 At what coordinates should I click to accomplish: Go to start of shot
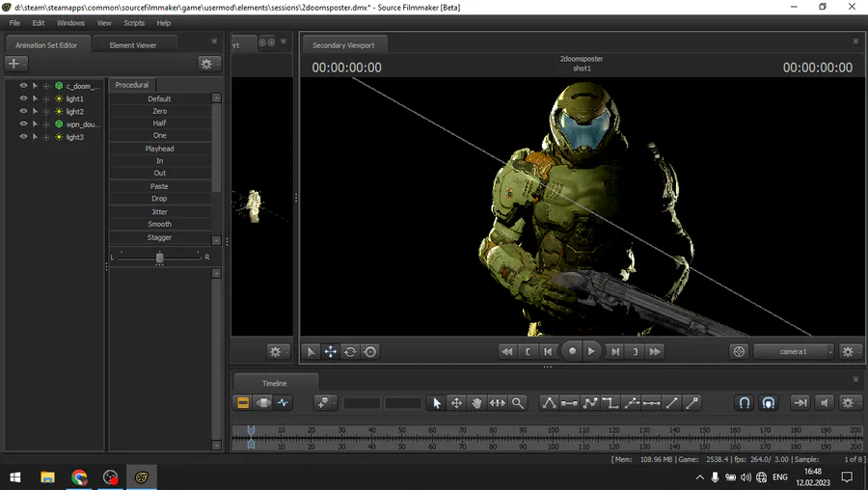[x=528, y=351]
